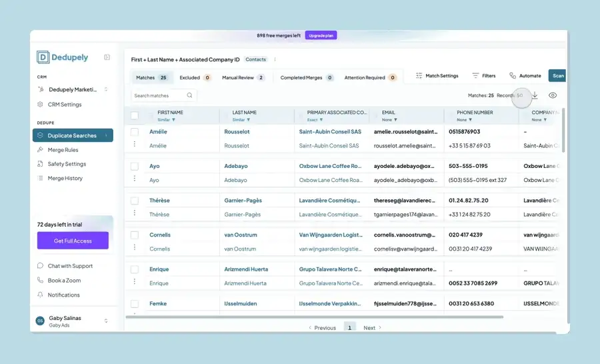The width and height of the screenshot is (600, 364).
Task: Check the Femke IJsselmuiden checkbox
Action: coord(135,304)
